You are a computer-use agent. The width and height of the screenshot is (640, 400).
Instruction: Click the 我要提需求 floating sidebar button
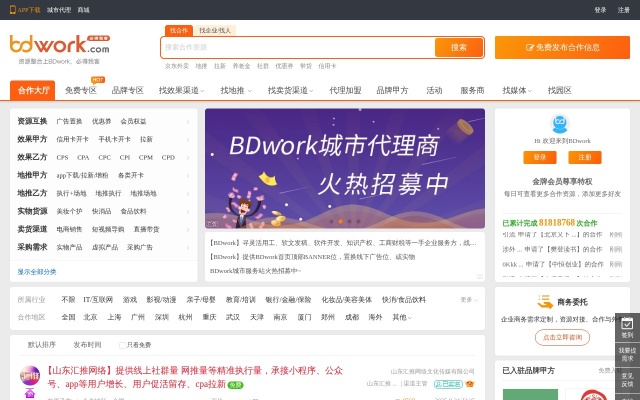pos(627,354)
